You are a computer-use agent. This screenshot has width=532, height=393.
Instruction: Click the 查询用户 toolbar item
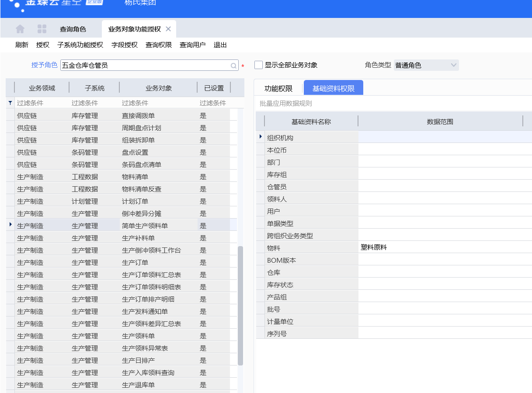[193, 45]
